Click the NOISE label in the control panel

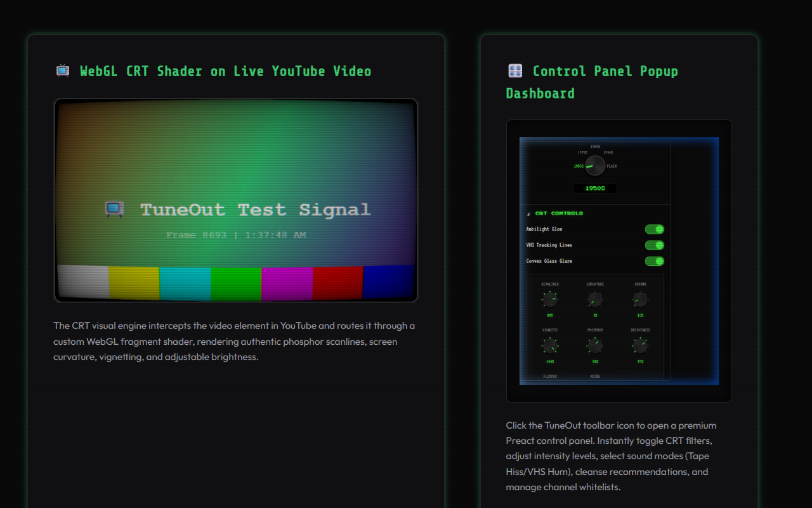click(595, 377)
